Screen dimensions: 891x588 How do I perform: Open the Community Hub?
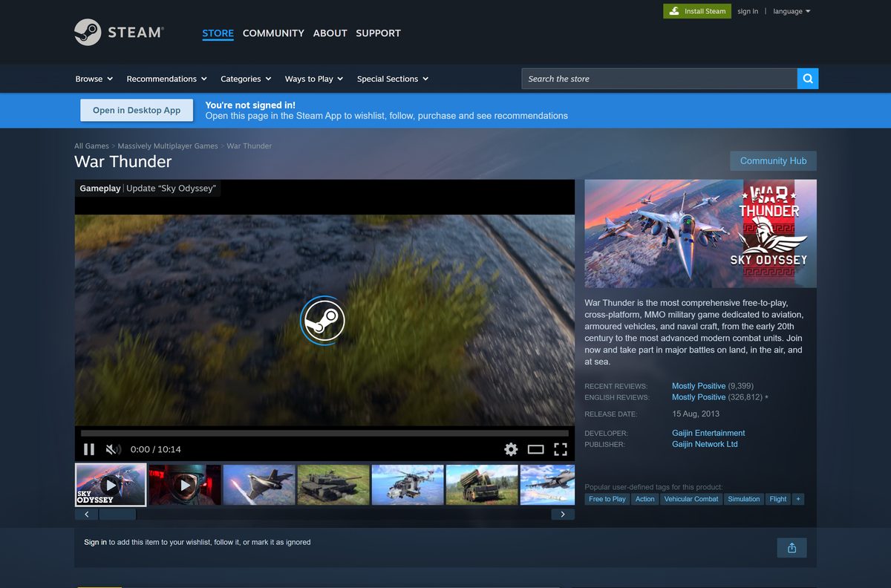pos(773,161)
